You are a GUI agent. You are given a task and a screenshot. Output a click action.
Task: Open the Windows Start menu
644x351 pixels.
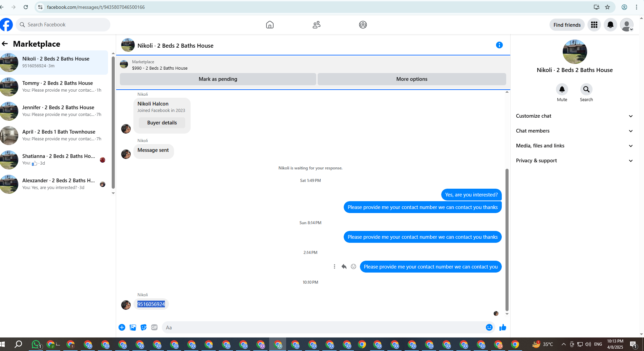(x=3, y=345)
